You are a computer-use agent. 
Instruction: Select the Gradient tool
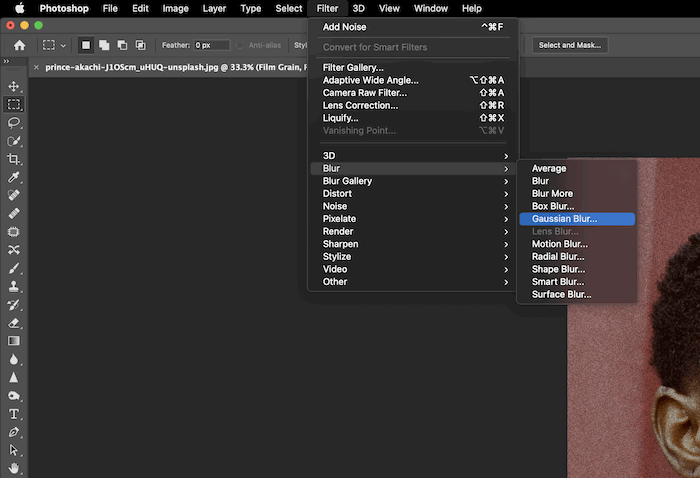coord(14,341)
